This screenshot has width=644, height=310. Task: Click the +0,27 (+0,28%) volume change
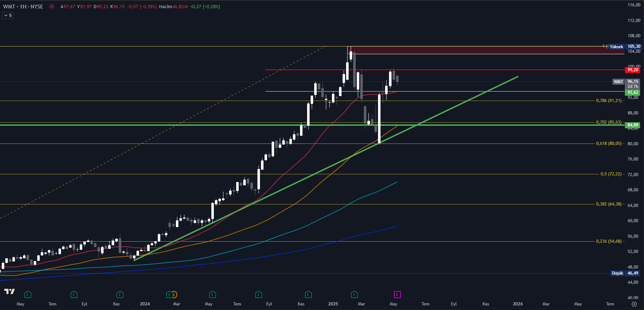205,6
